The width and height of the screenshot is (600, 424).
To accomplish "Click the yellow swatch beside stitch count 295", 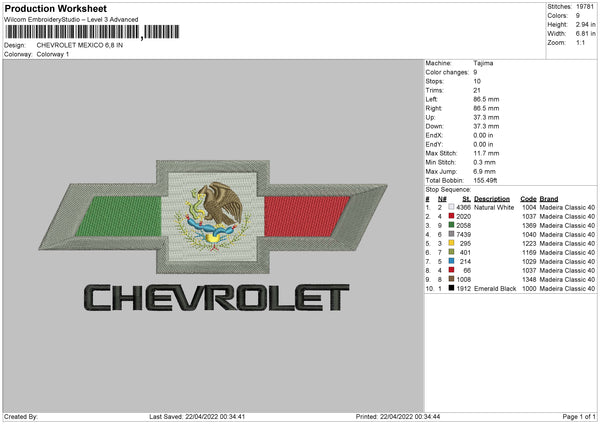I will point(452,243).
